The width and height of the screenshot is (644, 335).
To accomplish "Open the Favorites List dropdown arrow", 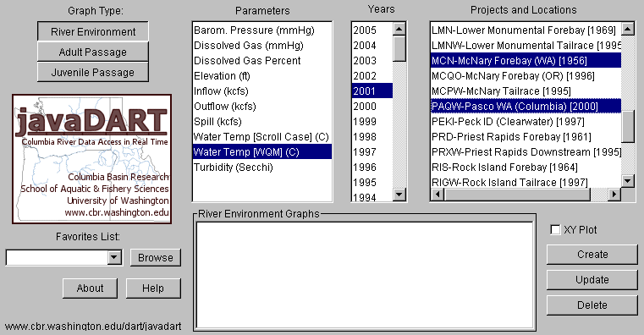I will (x=114, y=258).
